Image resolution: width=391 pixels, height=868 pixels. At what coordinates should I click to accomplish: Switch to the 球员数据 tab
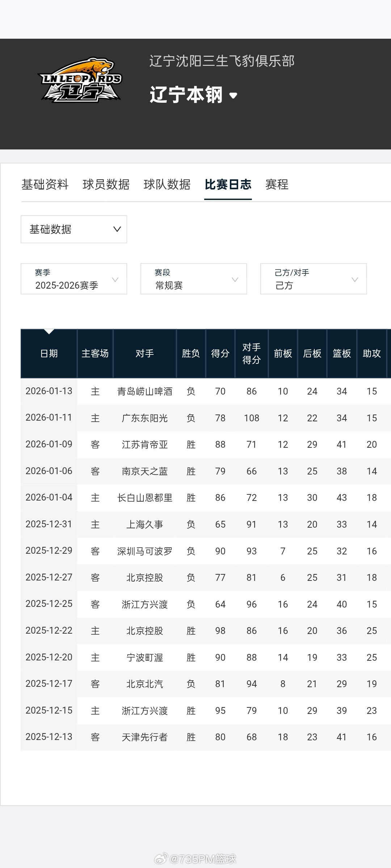coord(106,184)
